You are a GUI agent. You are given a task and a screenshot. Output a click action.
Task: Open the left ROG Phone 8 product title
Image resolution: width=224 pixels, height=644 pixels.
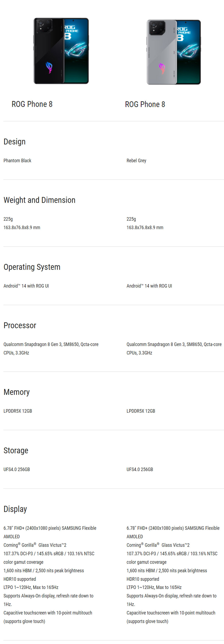tap(32, 104)
